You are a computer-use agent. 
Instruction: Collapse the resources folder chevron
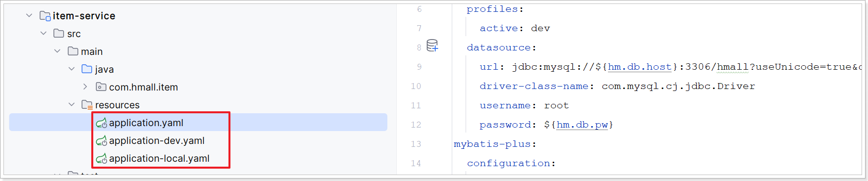coord(72,105)
